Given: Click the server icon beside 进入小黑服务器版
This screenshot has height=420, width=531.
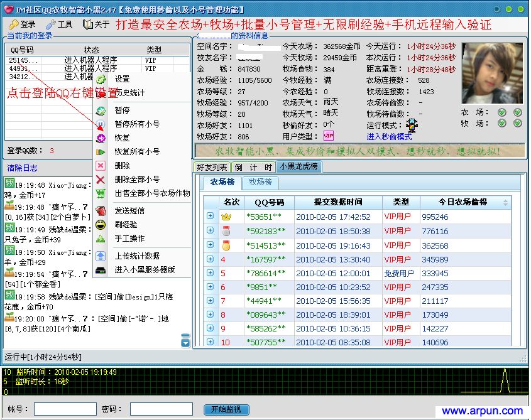Looking at the screenshot, I should pos(101,270).
